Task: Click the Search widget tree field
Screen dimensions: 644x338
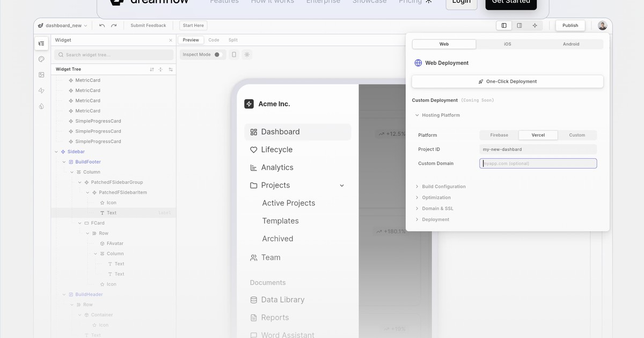Action: click(114, 55)
